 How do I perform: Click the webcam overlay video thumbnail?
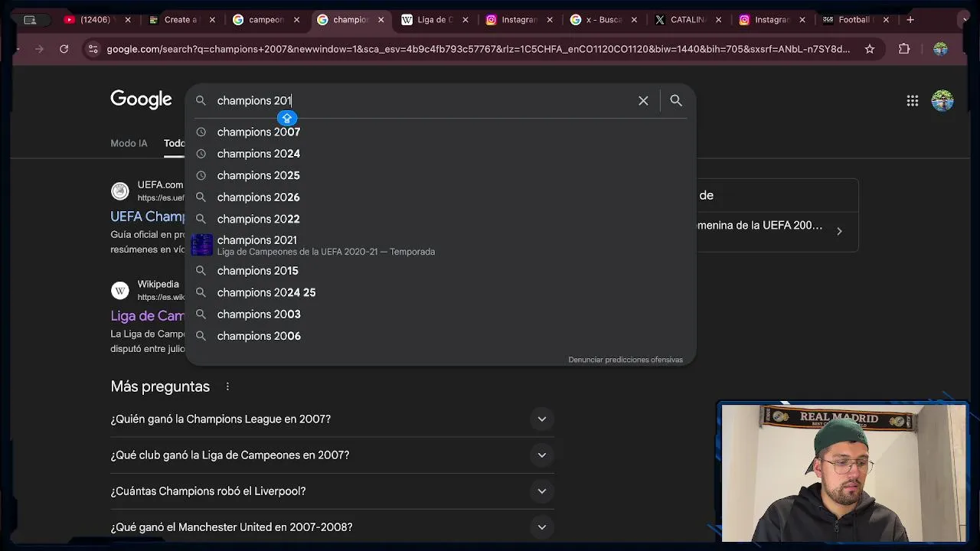click(x=844, y=473)
